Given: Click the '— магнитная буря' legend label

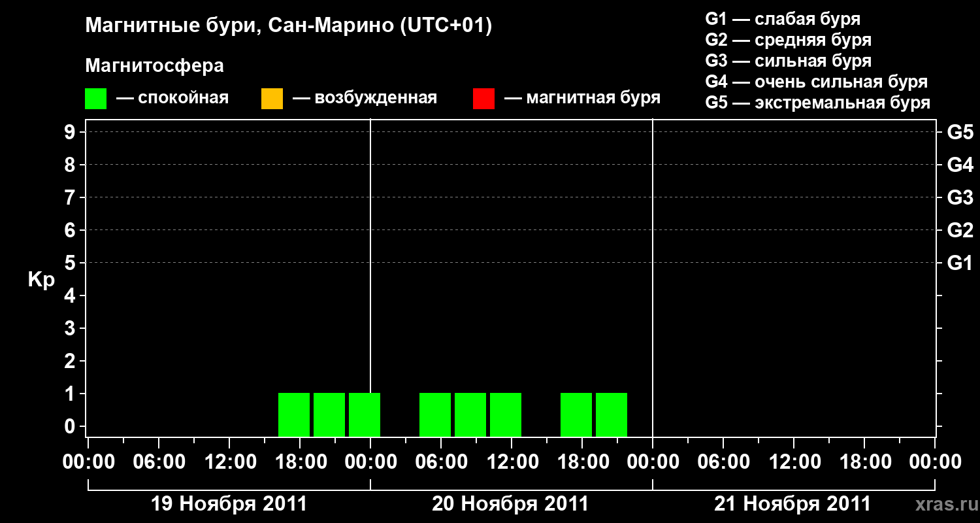Looking at the screenshot, I should click(x=582, y=98).
